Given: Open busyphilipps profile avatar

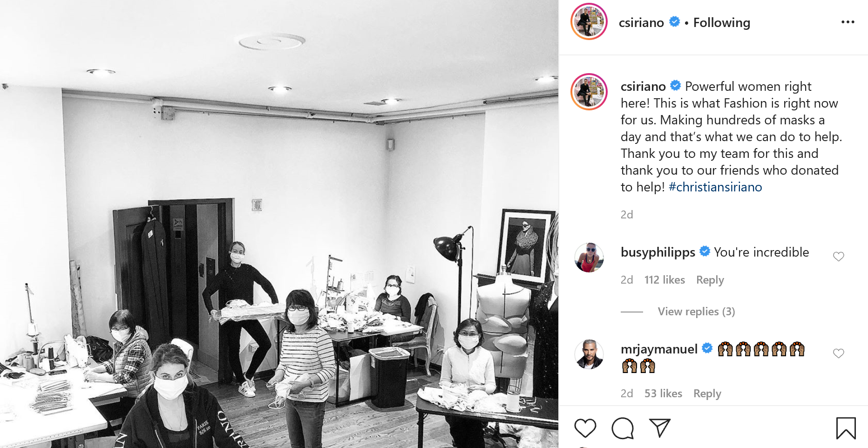Looking at the screenshot, I should click(x=589, y=257).
